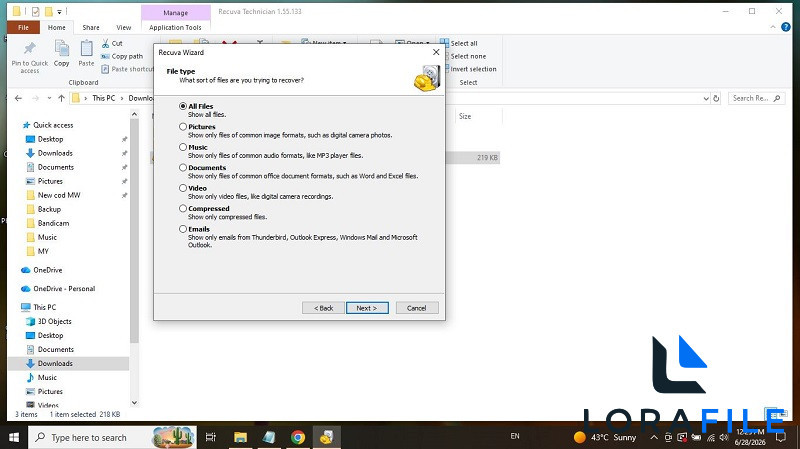Click Copy path in the ribbon
Screen dimensions: 800x449
[122, 56]
